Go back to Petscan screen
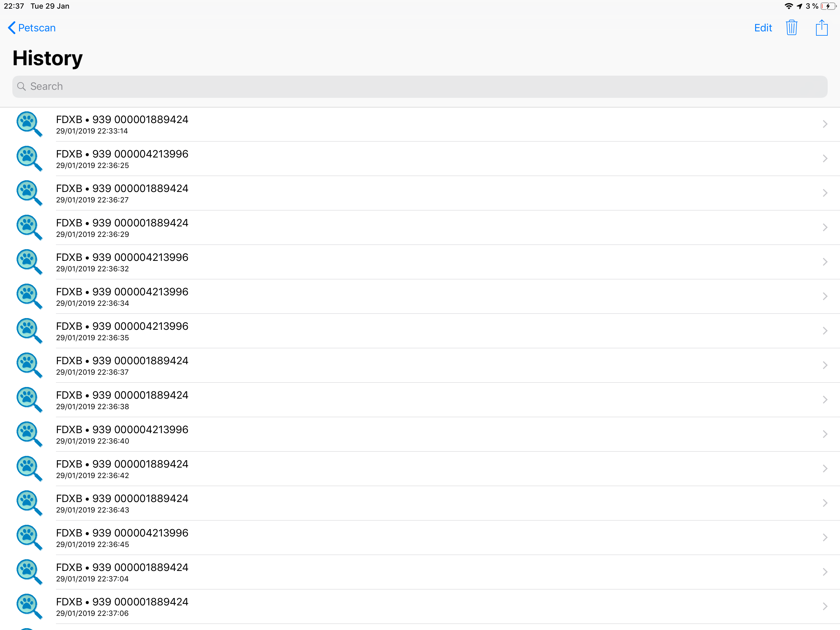This screenshot has width=840, height=630. [32, 28]
